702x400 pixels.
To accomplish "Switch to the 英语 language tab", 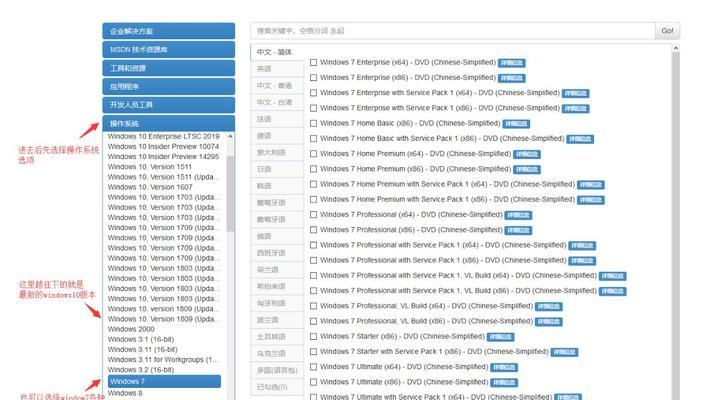I will click(x=277, y=69).
